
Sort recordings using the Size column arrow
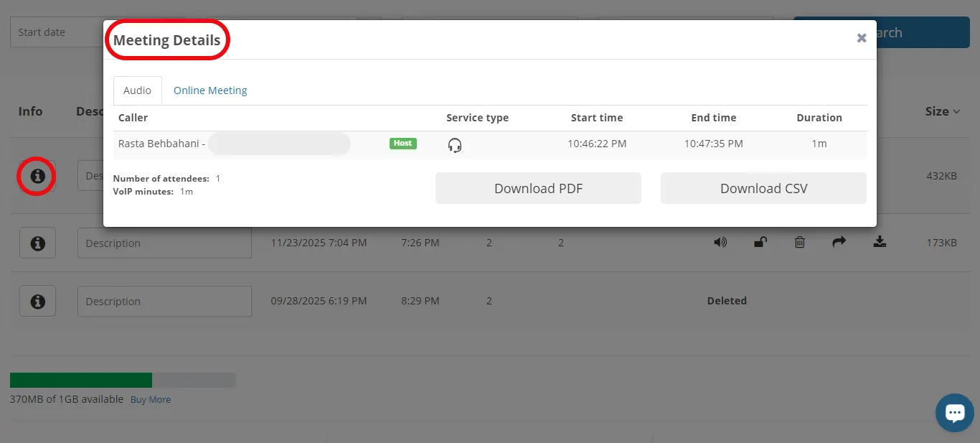tap(956, 111)
